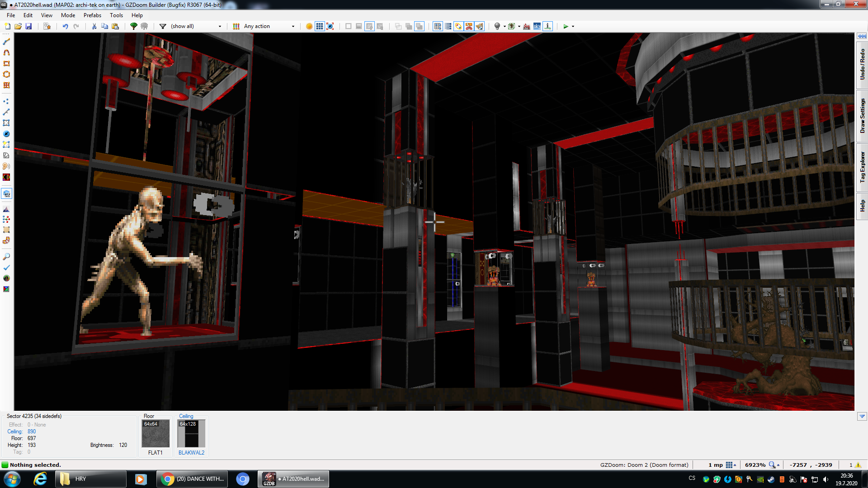Expand dynamic light mode dropdown arrow
Image resolution: width=868 pixels, height=488 pixels.
click(x=505, y=26)
